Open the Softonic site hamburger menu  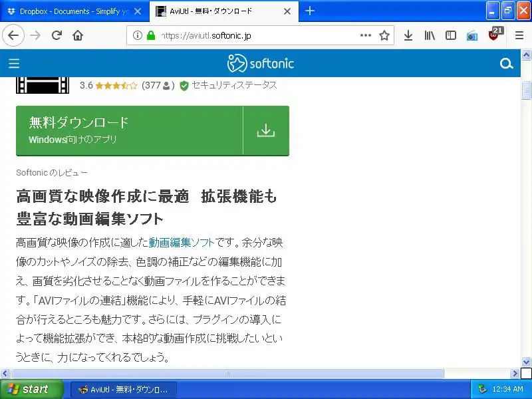pos(14,63)
